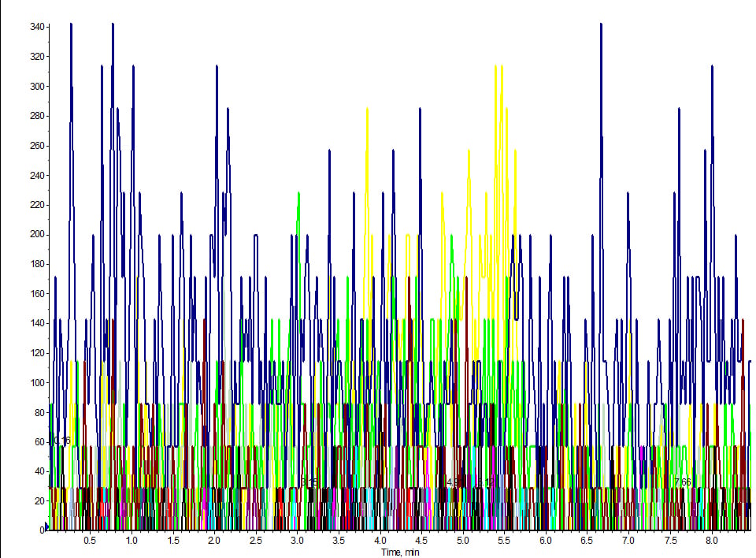Click the x-axis time value '7.5'
The height and width of the screenshot is (558, 756).
click(671, 540)
